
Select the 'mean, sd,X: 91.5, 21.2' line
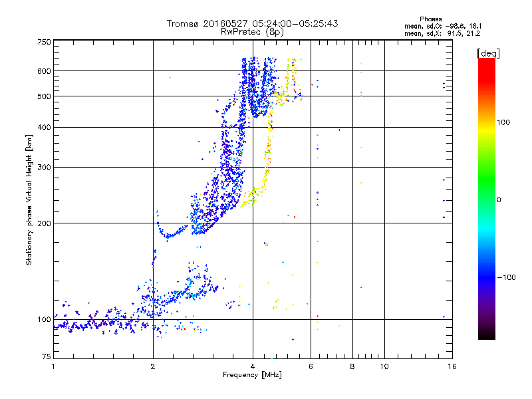click(x=442, y=33)
